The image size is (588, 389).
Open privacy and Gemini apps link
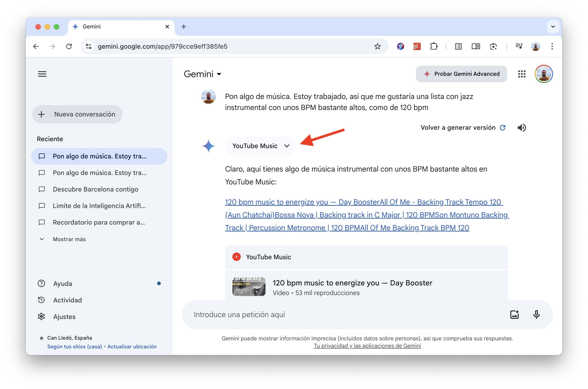pos(367,346)
